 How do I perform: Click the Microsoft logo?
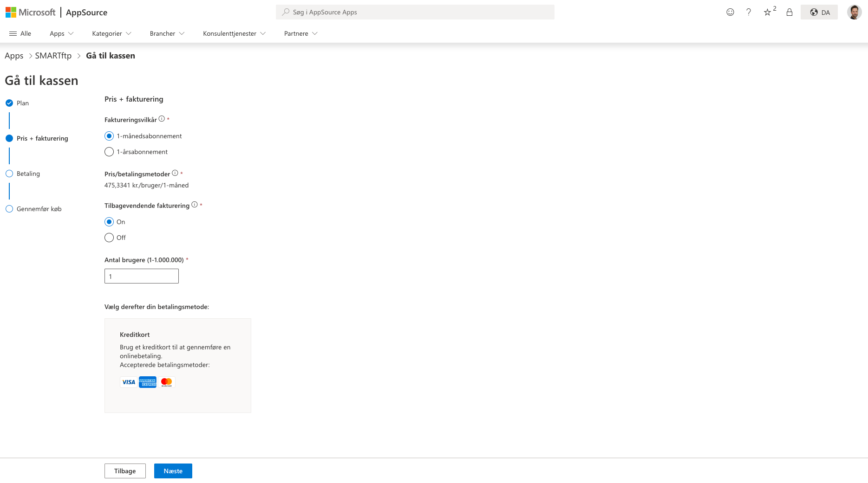[x=30, y=13]
